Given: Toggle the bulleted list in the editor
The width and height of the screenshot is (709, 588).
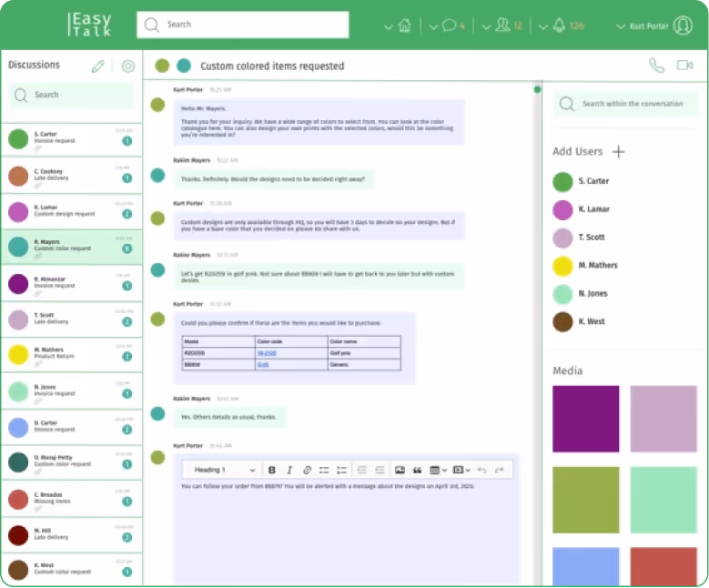Looking at the screenshot, I should (324, 470).
